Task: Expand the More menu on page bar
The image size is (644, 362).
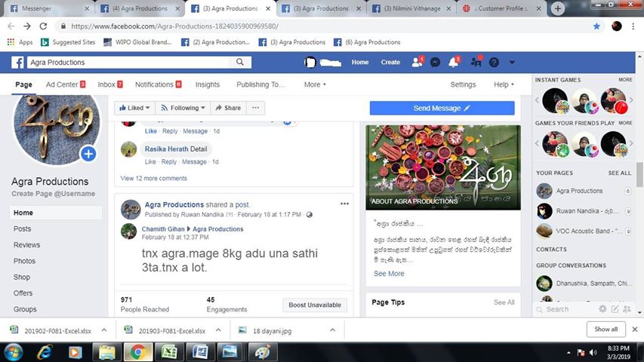Action: (x=315, y=84)
